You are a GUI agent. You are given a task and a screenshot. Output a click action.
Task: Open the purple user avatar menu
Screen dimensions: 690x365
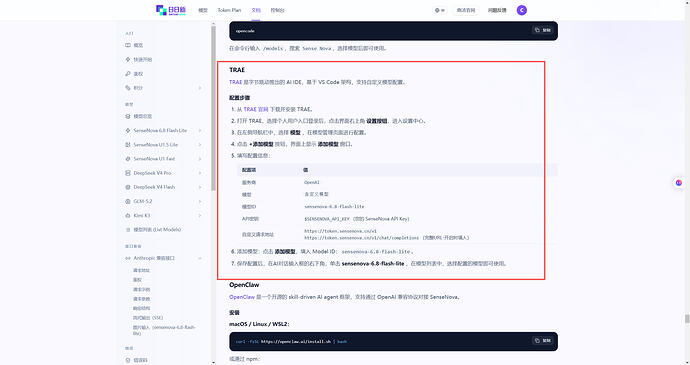(x=521, y=10)
